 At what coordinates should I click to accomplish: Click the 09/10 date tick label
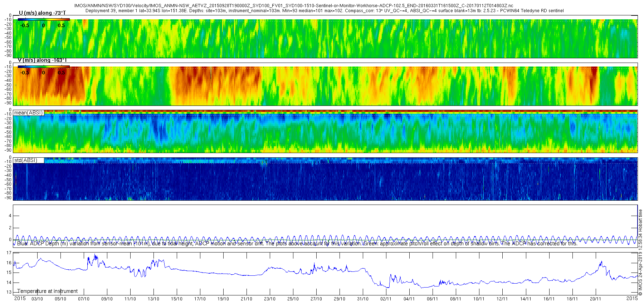click(x=107, y=299)
